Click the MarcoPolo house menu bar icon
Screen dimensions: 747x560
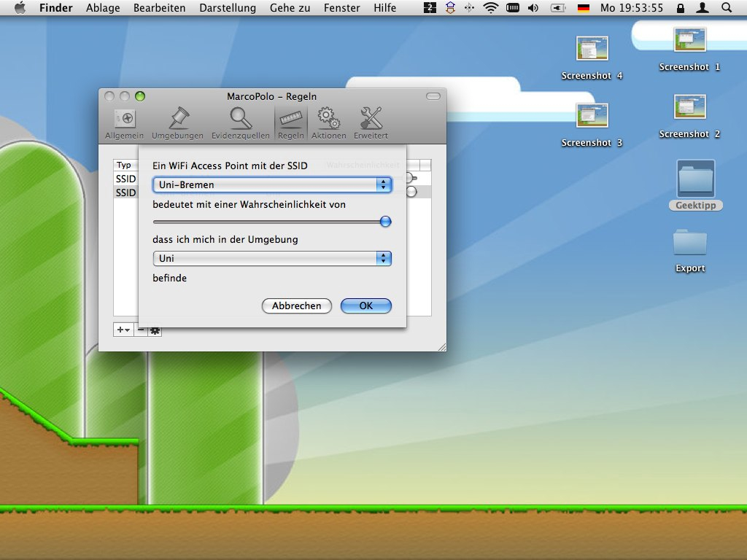click(450, 7)
